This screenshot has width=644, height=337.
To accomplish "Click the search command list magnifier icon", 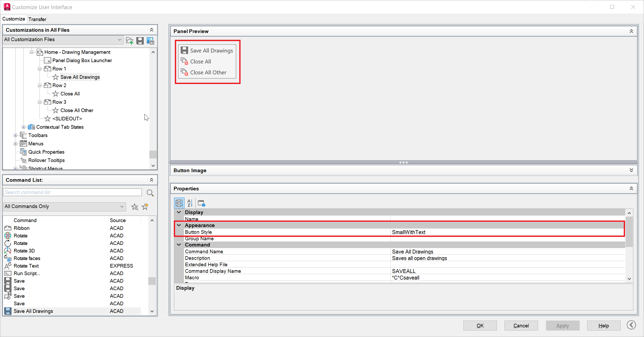I will [150, 193].
